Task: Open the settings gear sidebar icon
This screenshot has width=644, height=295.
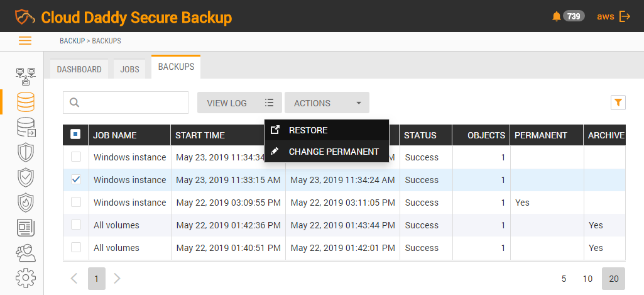Action: pos(26,278)
